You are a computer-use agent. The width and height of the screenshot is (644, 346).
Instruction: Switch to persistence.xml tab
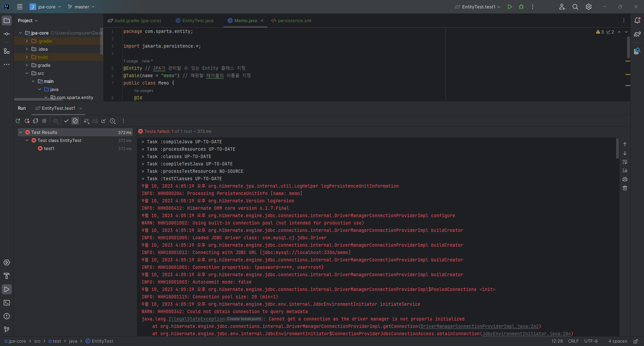click(x=291, y=20)
